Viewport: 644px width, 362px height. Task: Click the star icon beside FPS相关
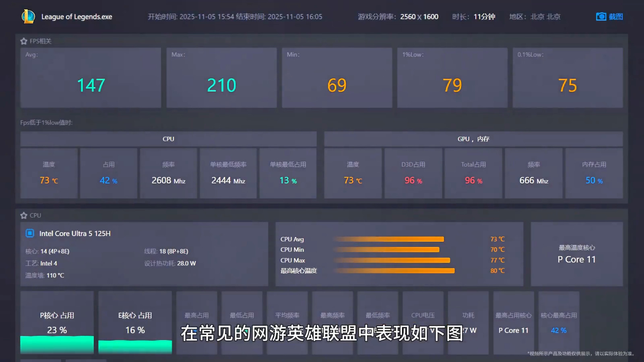[24, 41]
